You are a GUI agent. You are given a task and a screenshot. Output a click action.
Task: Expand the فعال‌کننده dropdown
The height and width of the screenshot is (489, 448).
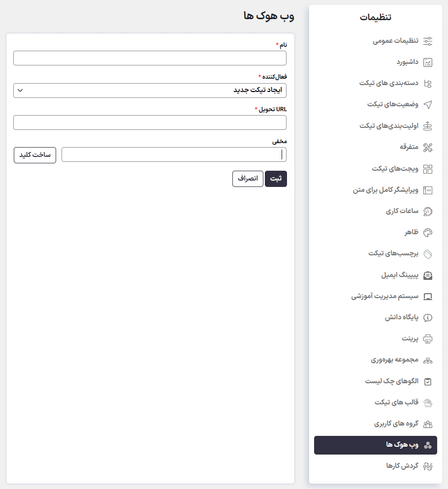150,91
